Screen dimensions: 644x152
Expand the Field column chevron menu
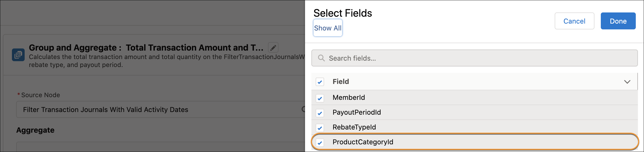coord(627,82)
